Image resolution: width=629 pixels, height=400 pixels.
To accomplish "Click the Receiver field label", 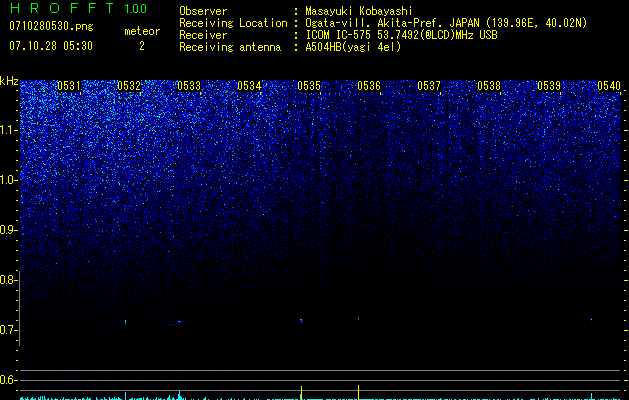I will point(203,35).
